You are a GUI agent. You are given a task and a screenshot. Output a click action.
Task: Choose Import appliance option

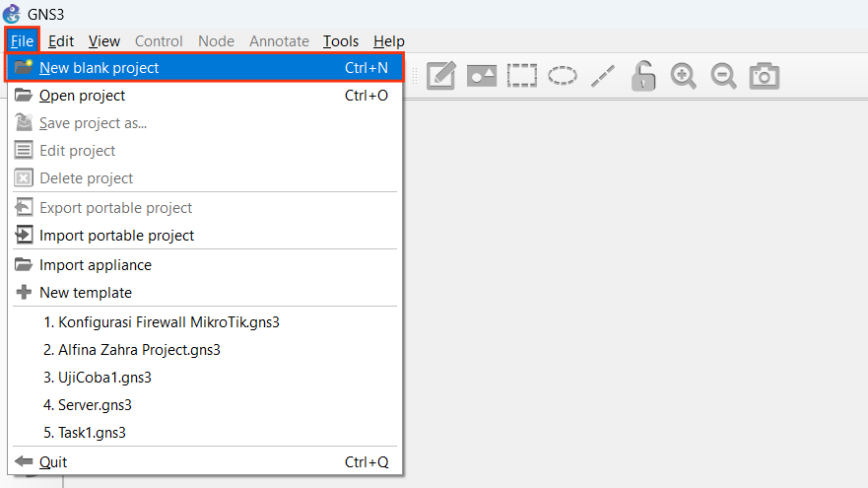pyautogui.click(x=95, y=265)
